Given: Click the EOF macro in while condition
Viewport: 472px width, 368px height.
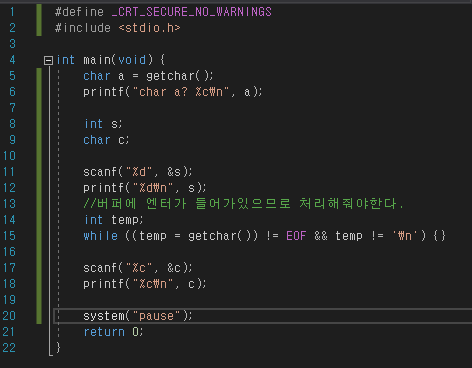Looking at the screenshot, I should [296, 236].
